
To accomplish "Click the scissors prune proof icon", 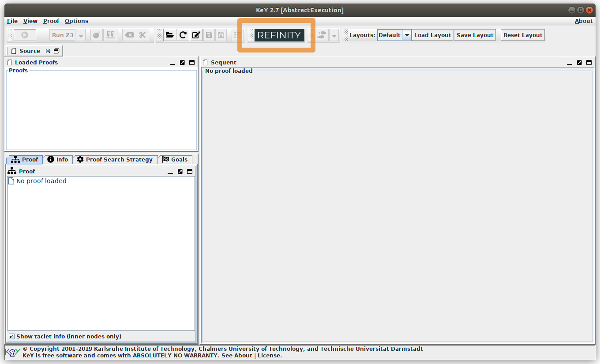I will 142,35.
